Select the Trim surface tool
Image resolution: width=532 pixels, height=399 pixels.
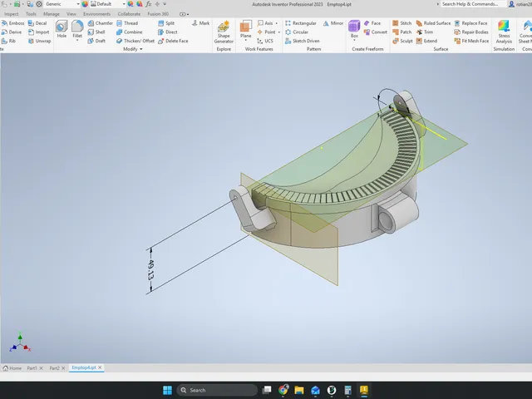425,32
